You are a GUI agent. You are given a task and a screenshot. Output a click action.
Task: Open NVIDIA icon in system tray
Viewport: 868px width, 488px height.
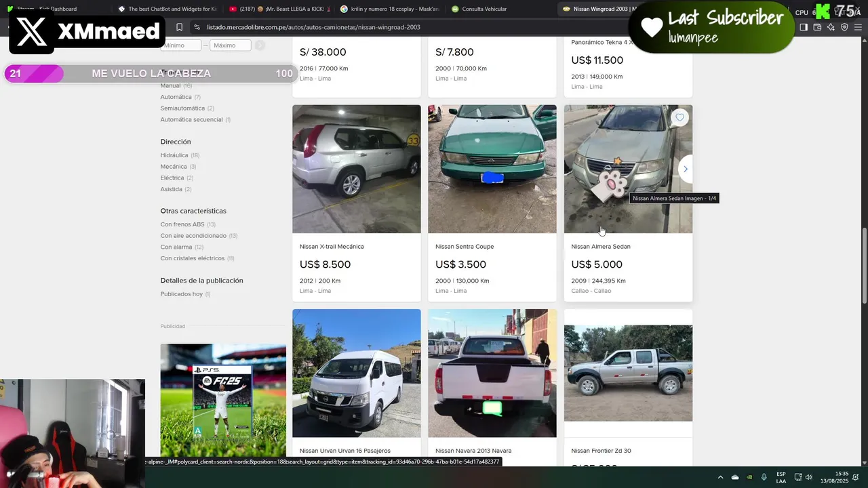(x=749, y=477)
